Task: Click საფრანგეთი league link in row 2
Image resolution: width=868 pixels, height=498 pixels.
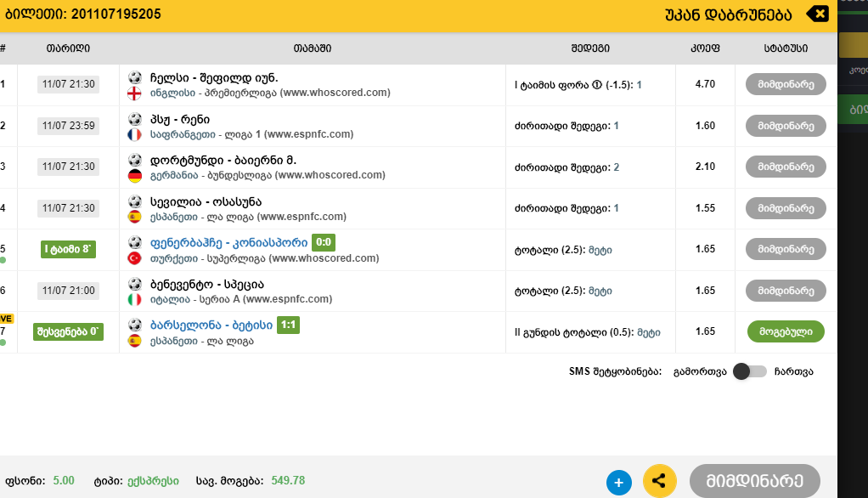Action: click(183, 134)
